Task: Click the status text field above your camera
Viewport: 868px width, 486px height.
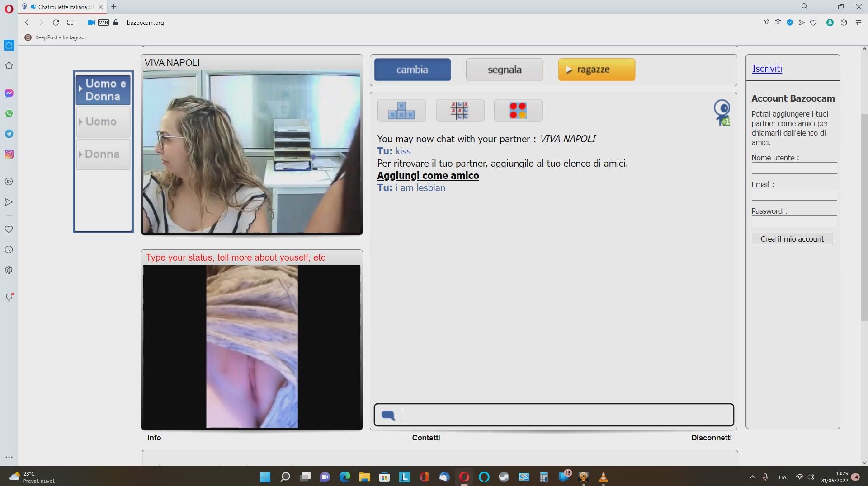Action: coord(252,257)
